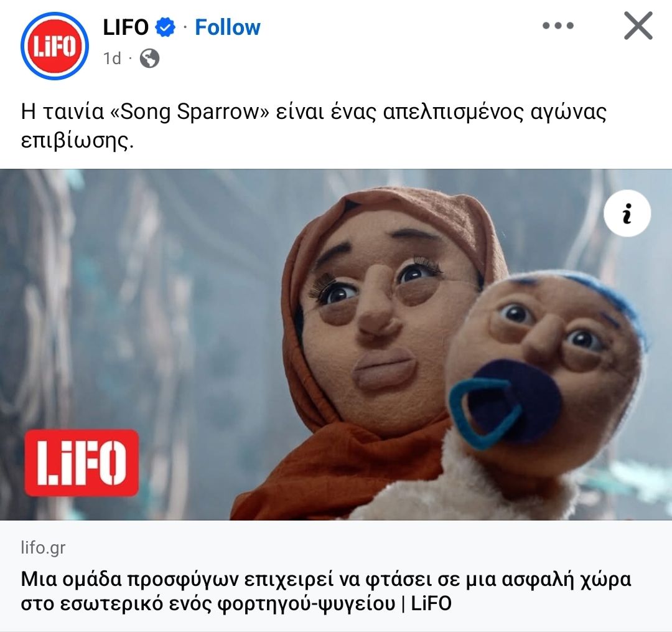Click the caption word επιβίωσης
672x632 pixels.
coord(77,140)
